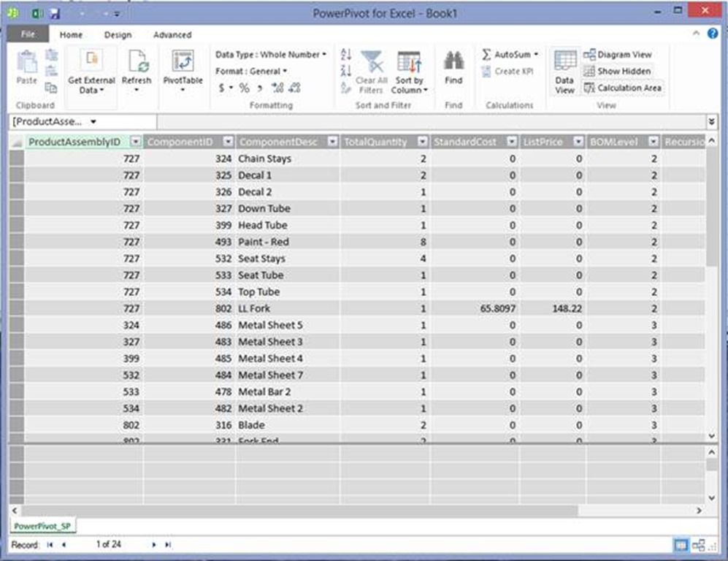Go to previous record arrow
The image size is (728, 561).
point(64,545)
